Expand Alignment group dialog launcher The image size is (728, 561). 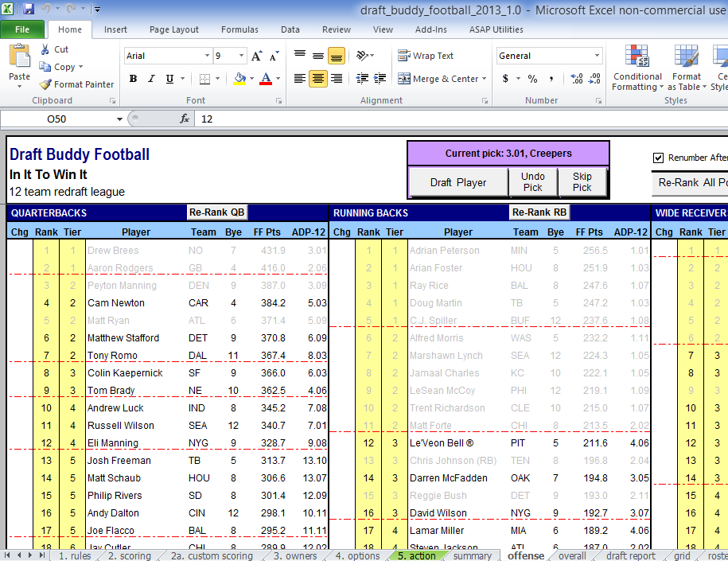485,101
